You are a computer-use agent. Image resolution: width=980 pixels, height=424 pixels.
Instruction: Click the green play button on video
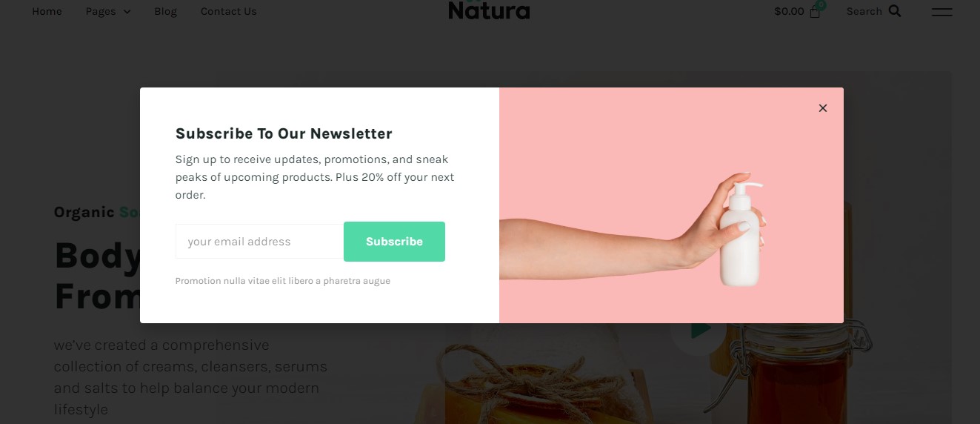(x=699, y=330)
